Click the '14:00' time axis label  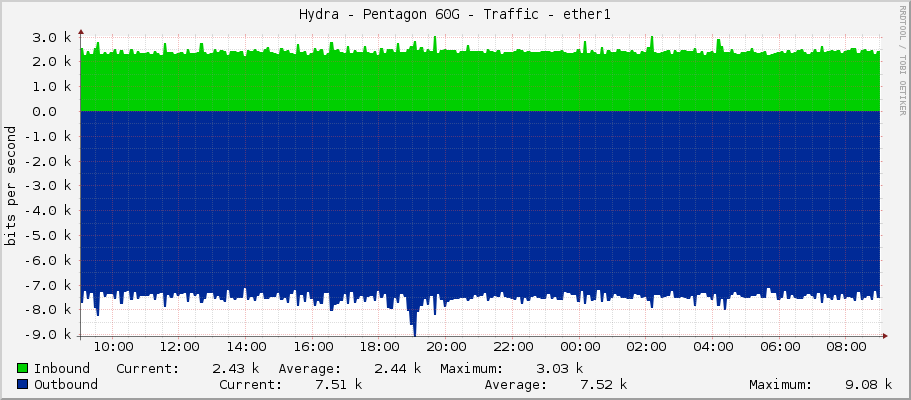tap(246, 347)
